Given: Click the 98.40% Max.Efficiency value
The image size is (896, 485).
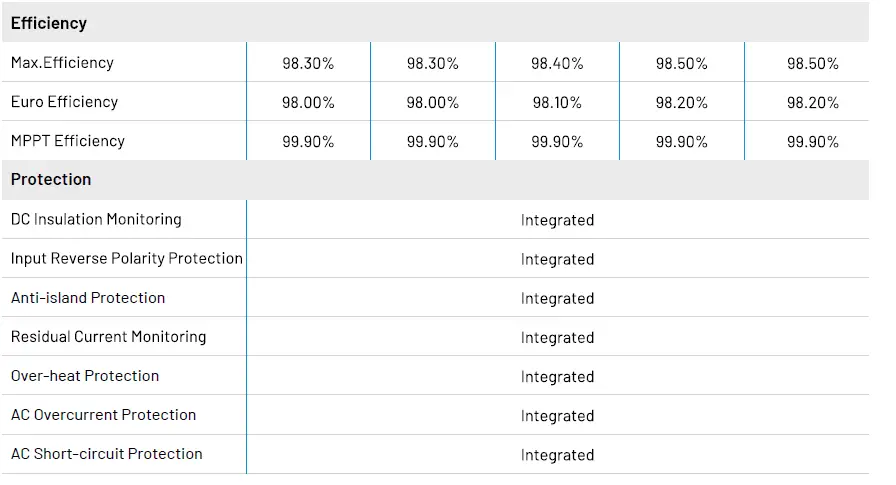Looking at the screenshot, I should pos(557,63).
